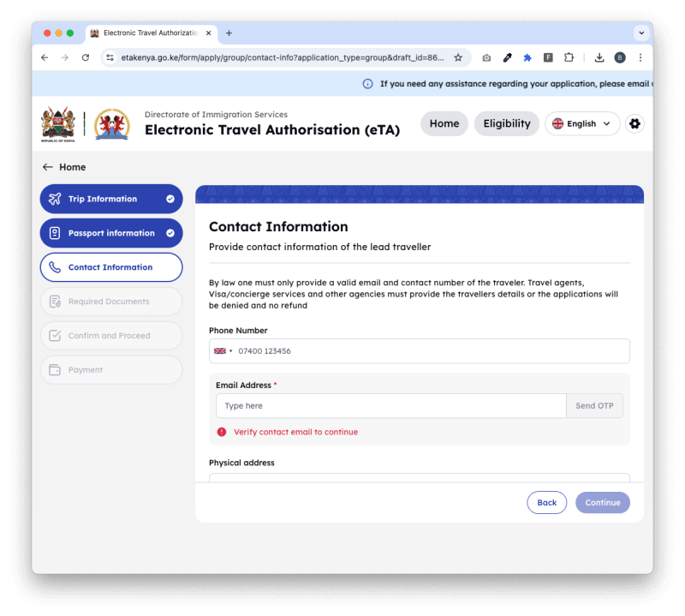Click the Immigration Services emblem logo
Viewport: 685px width, 616px height.
tap(112, 124)
